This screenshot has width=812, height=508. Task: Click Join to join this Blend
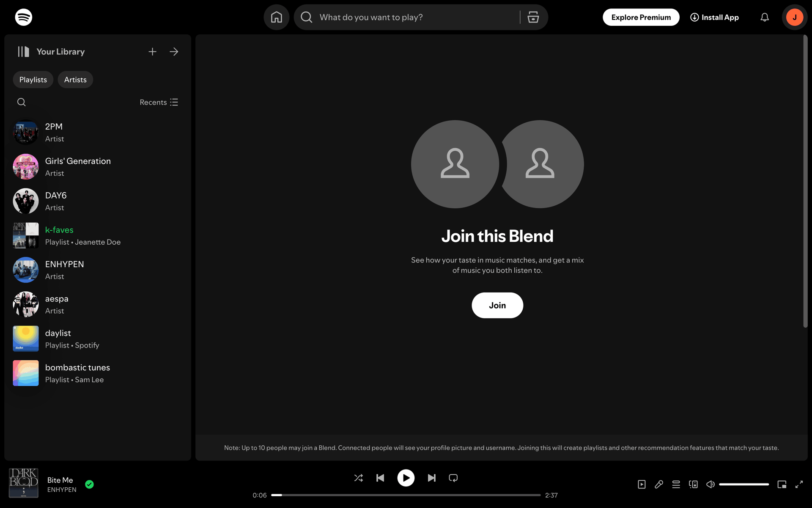coord(497,305)
